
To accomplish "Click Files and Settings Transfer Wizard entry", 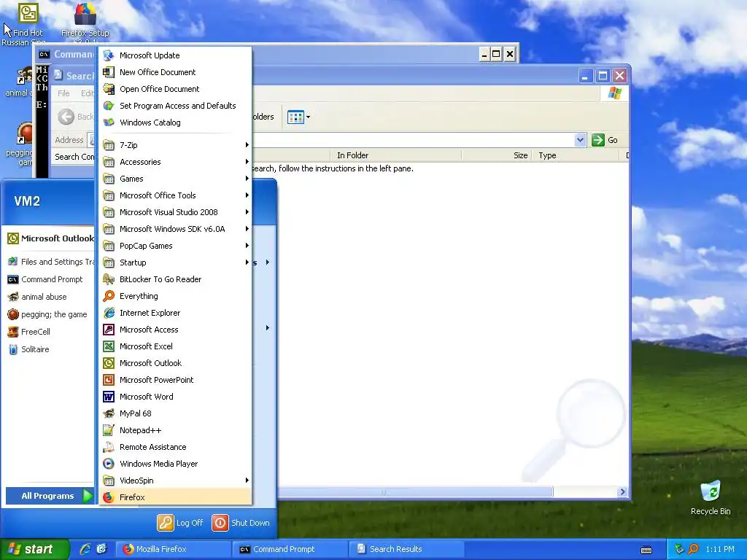I will point(50,262).
